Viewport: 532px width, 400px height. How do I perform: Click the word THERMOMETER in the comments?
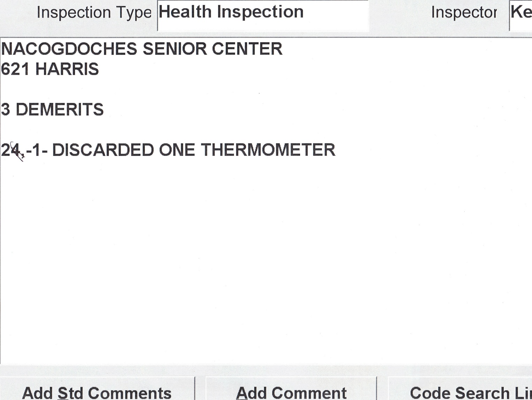tap(268, 150)
